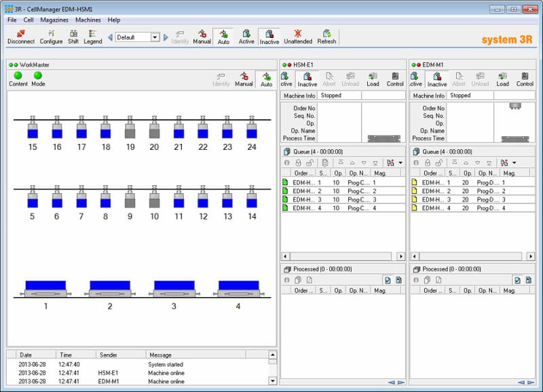The image size is (543, 392).
Task: Click HSM-E1 queue Order column header
Action: pos(303,173)
